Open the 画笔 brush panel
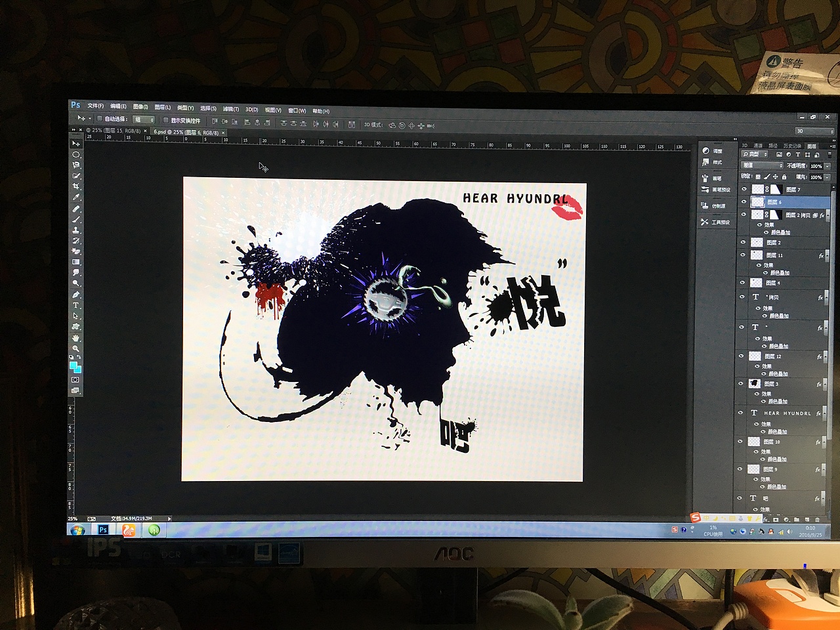Viewport: 840px width, 630px height. pos(712,178)
